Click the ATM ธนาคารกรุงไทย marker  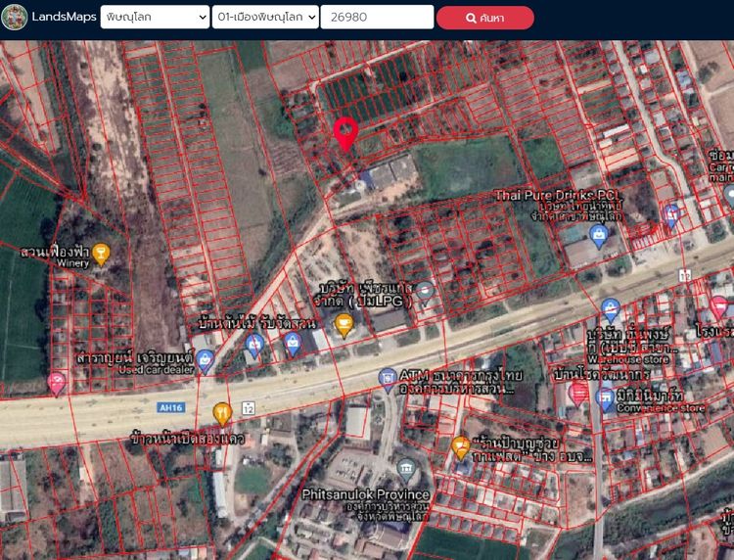pyautogui.click(x=388, y=380)
